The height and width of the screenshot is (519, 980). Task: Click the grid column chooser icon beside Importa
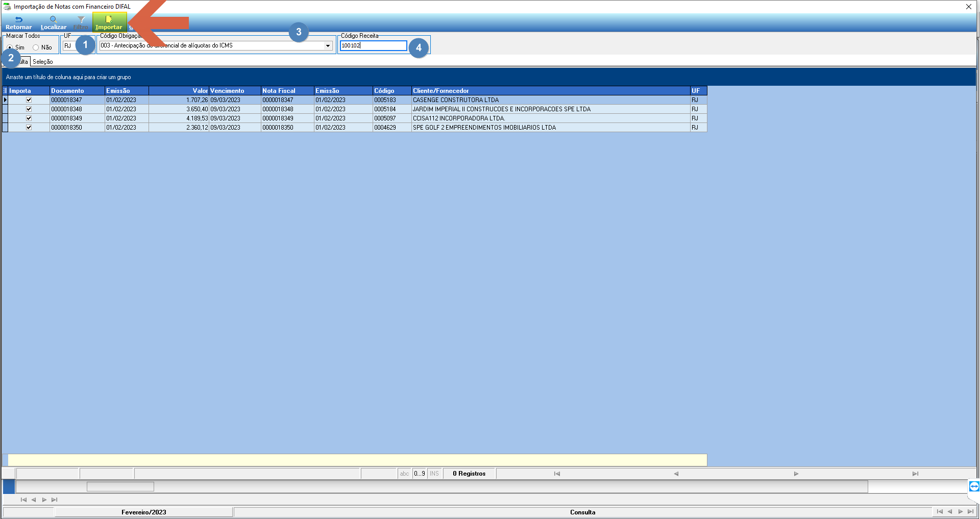pyautogui.click(x=5, y=91)
